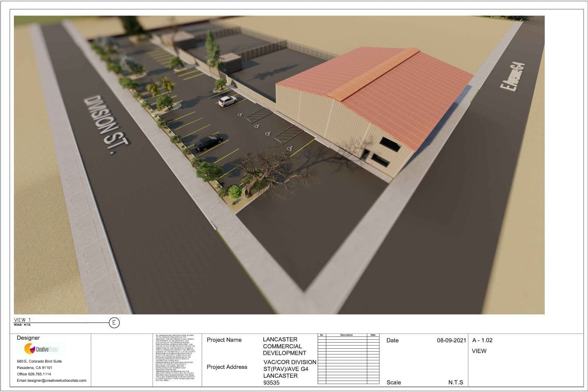
Task: Click the sheet number A - 1.02
Action: 482,340
